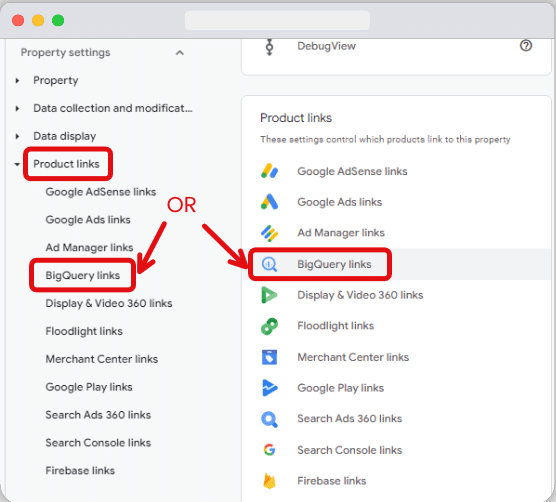556x502 pixels.
Task: Click the Firebase flame icon
Action: 269,481
